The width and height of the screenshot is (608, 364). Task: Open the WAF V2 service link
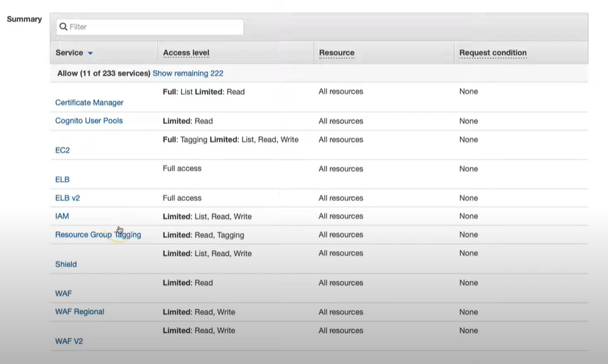[x=69, y=341]
